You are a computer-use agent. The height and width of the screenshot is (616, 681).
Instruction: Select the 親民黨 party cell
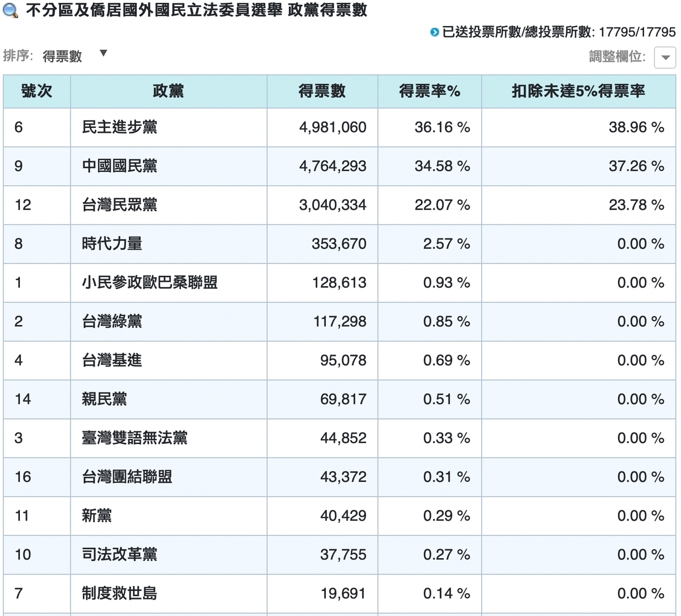pyautogui.click(x=169, y=399)
